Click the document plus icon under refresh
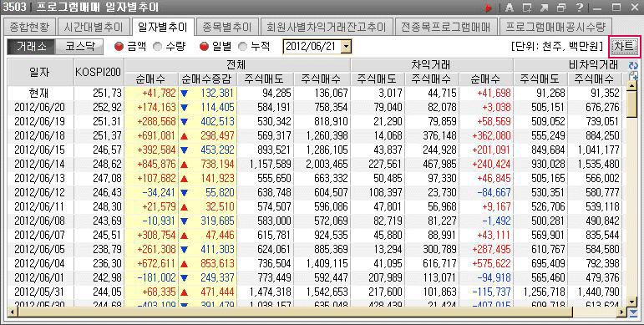This screenshot has height=325, width=644. tap(633, 75)
